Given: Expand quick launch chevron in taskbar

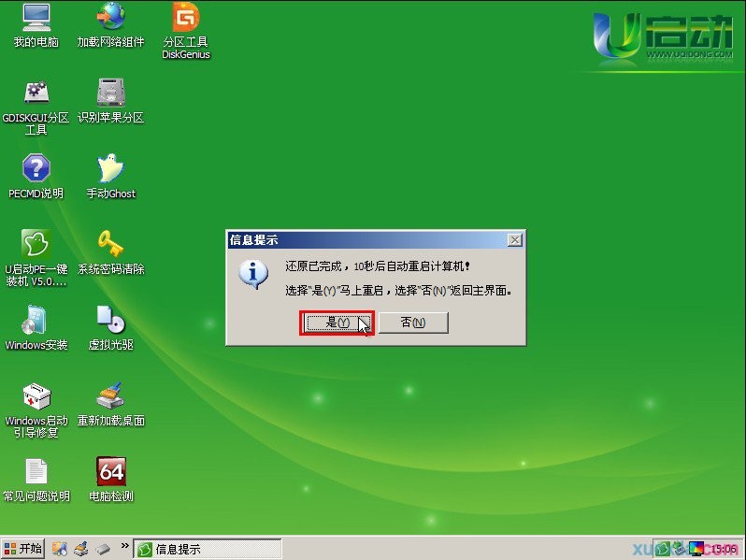Looking at the screenshot, I should coord(124,546).
